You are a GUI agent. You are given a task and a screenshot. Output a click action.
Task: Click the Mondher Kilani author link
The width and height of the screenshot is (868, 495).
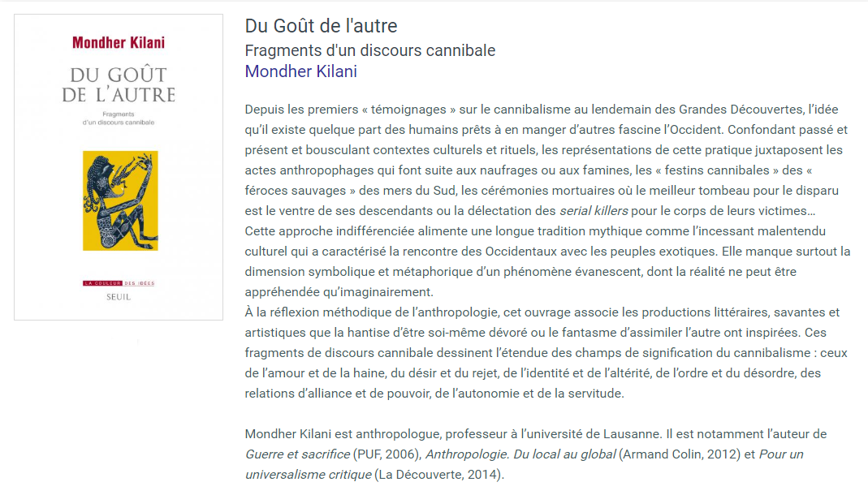point(300,71)
